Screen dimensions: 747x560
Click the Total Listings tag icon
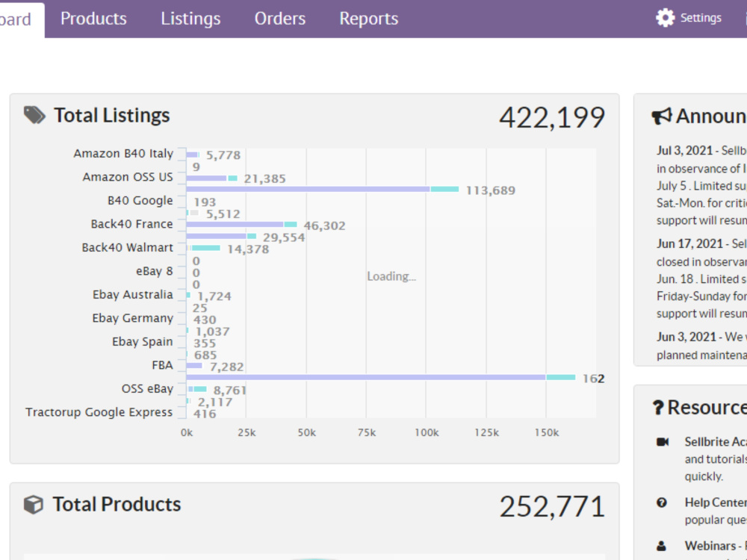tap(35, 115)
